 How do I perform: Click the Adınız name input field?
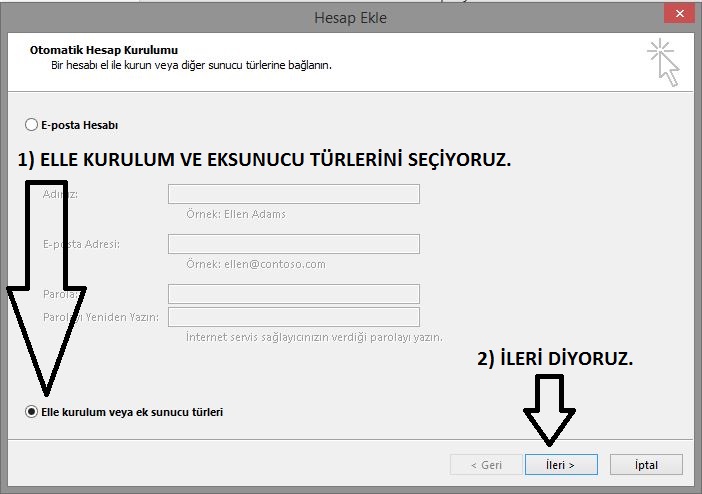coord(293,194)
